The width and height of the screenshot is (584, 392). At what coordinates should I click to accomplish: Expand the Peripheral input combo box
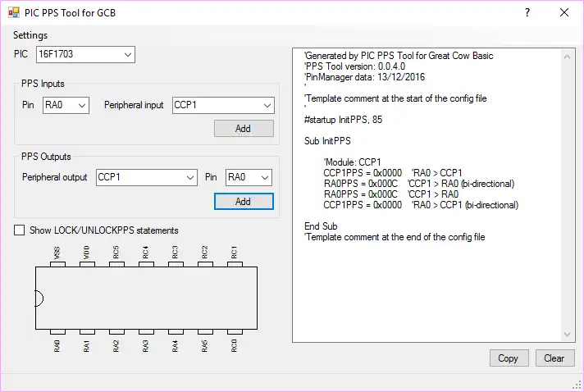223,105
